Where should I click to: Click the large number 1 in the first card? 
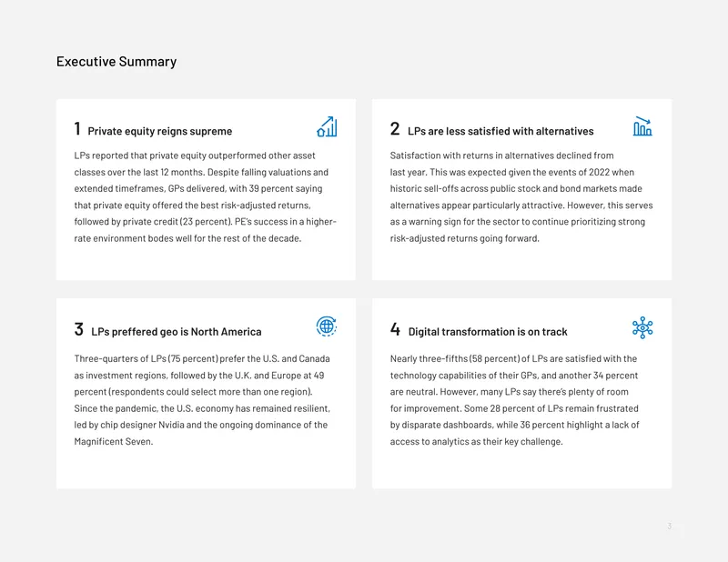[77, 128]
